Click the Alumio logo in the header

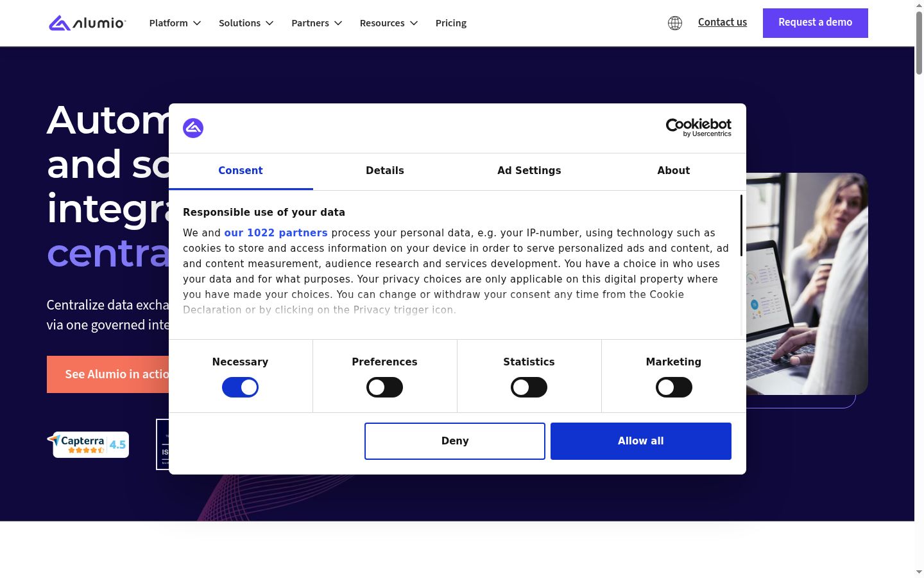coord(87,23)
